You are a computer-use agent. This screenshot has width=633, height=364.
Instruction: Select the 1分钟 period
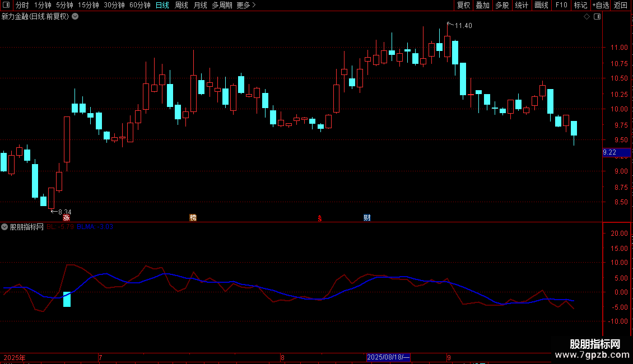click(x=43, y=5)
